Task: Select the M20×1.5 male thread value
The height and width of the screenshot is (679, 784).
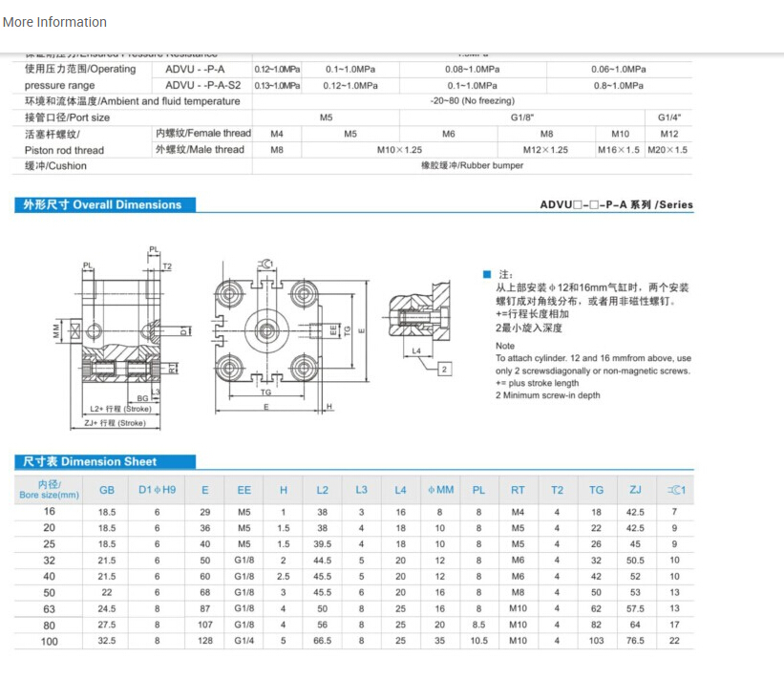Action: 667,150
